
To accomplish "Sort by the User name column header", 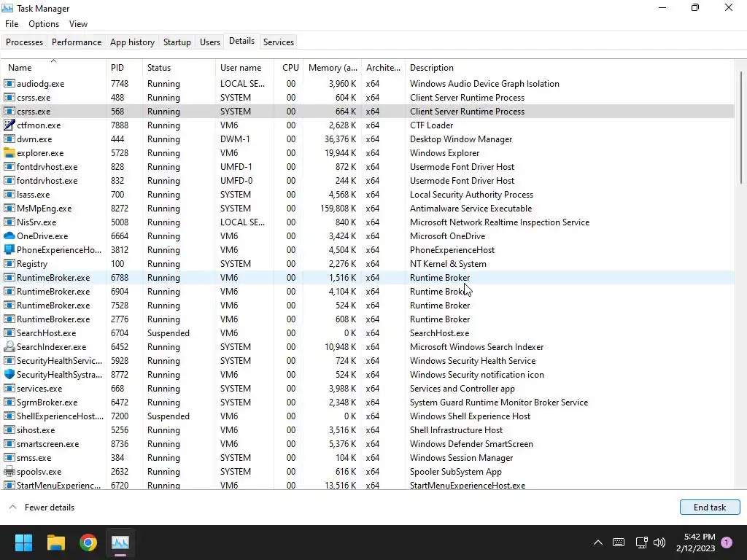I will pyautogui.click(x=244, y=68).
